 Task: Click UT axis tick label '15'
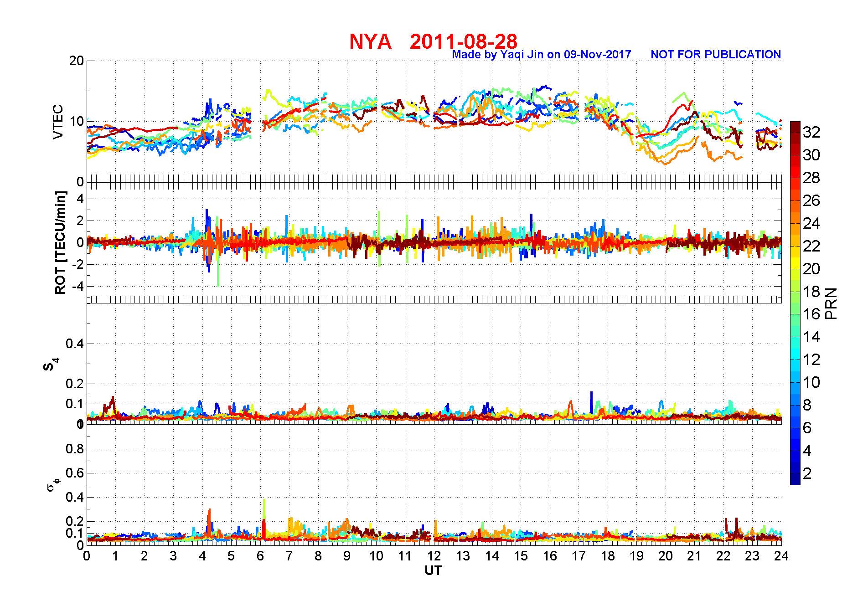coord(521,556)
